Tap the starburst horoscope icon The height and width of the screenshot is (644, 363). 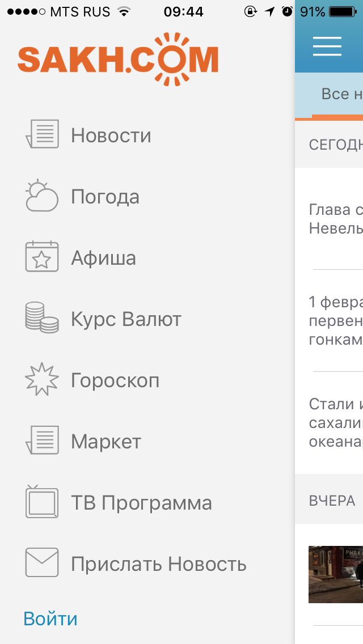(42, 379)
